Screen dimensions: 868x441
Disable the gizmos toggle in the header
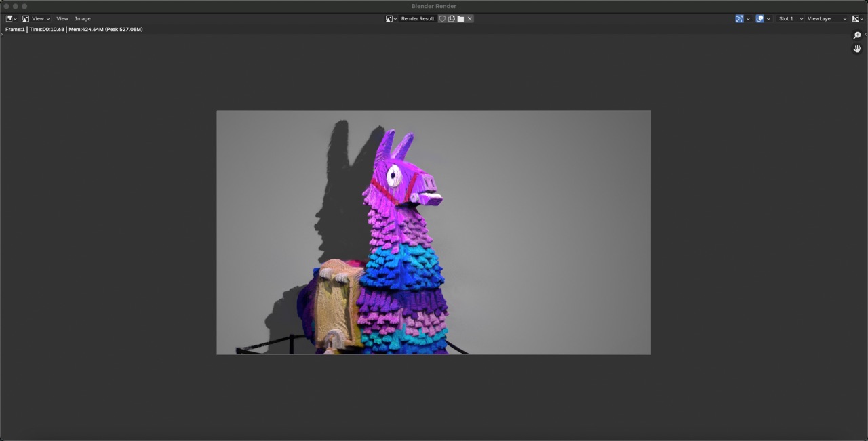739,18
